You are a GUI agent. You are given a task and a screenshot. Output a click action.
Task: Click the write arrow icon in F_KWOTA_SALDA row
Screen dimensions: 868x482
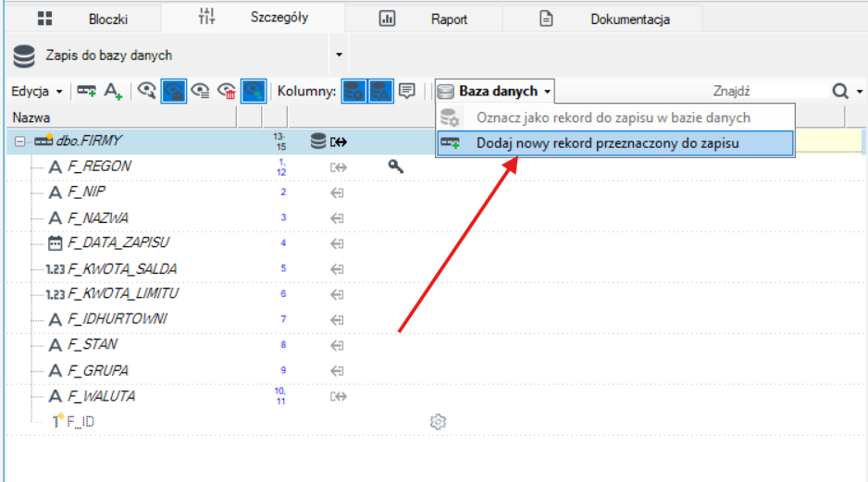pyautogui.click(x=337, y=269)
